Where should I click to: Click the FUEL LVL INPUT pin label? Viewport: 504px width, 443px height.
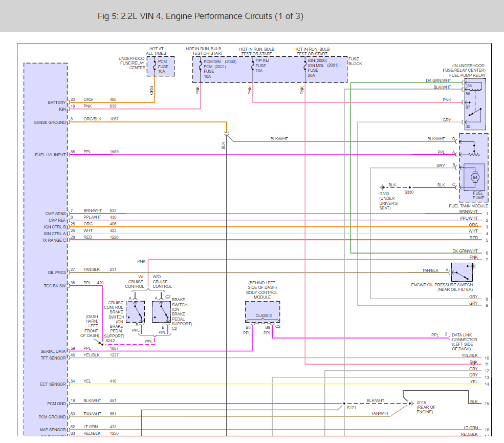50,155
